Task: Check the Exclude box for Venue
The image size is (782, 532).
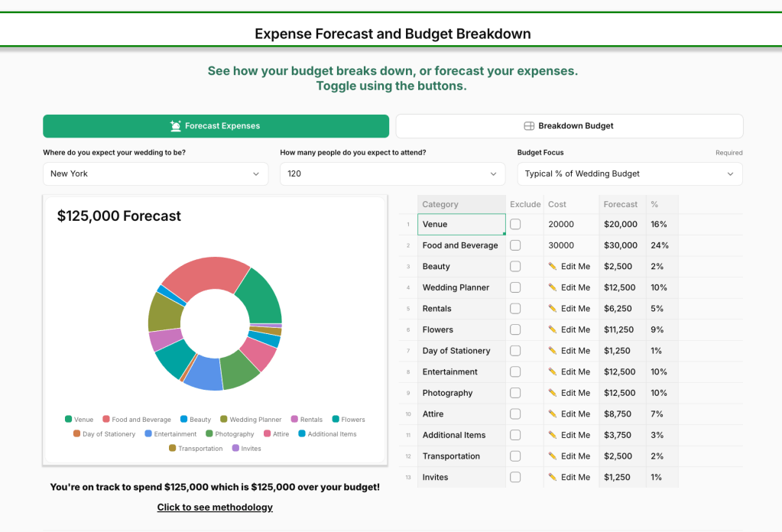Action: [515, 225]
